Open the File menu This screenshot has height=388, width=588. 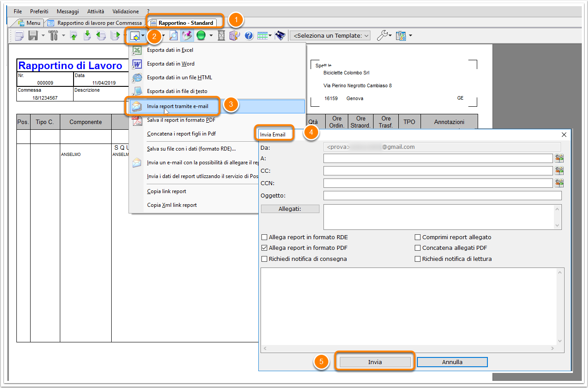18,12
